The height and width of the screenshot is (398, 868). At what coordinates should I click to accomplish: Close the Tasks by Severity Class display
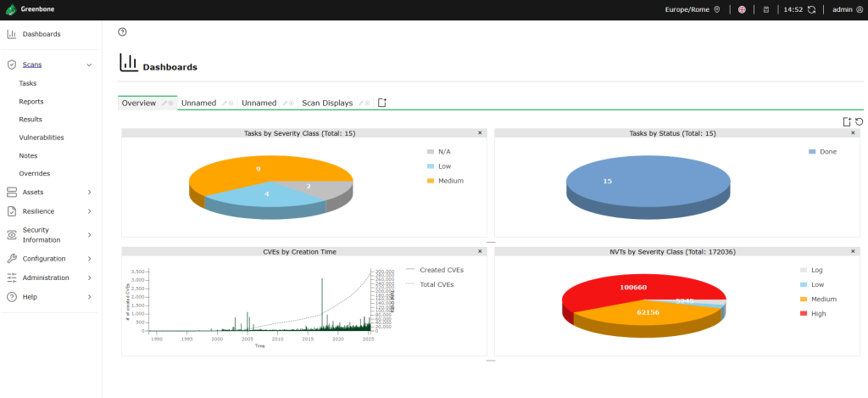[480, 133]
